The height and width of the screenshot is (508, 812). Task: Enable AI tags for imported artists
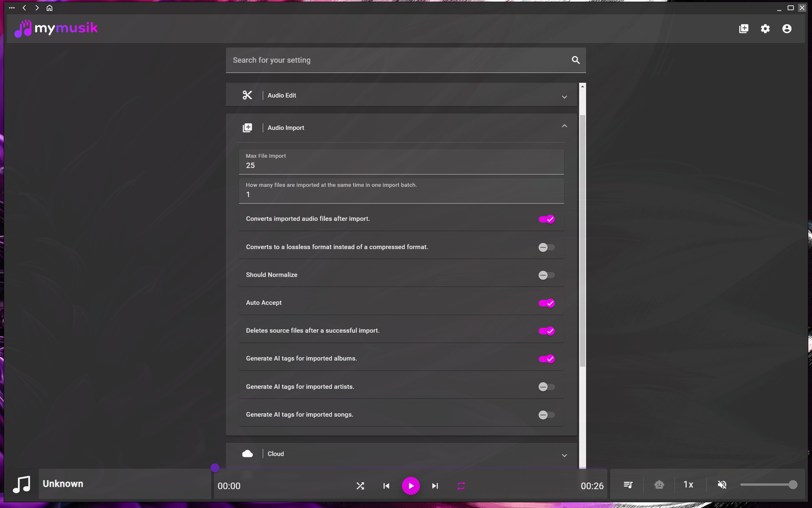(x=546, y=387)
